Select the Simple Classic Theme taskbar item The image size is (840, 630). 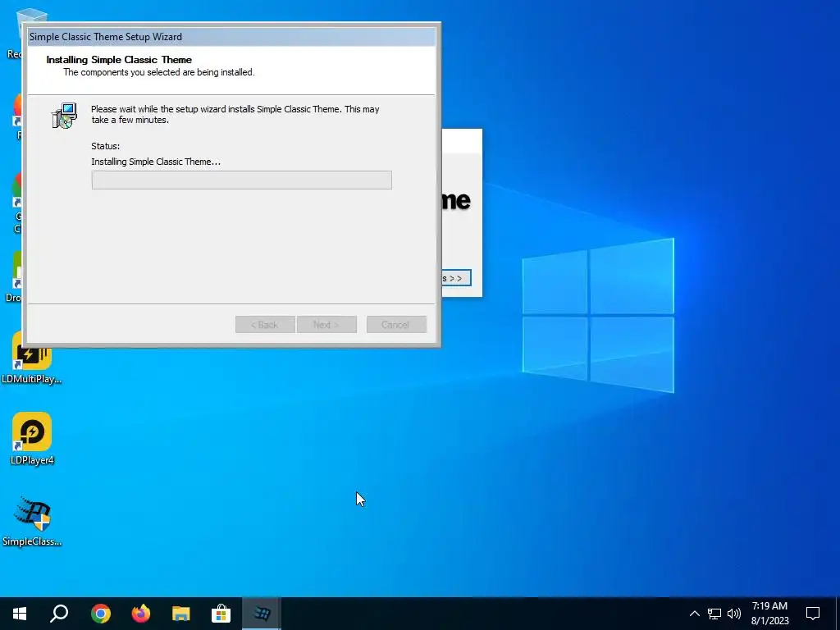pos(262,614)
